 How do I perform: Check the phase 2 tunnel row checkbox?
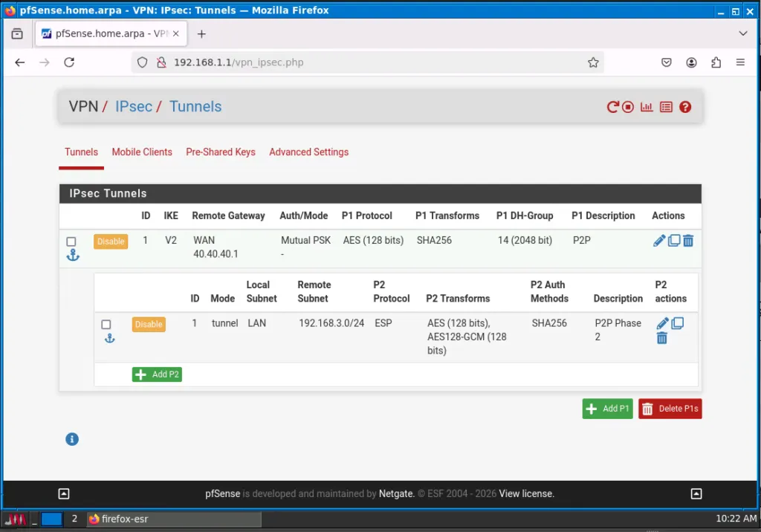106,324
